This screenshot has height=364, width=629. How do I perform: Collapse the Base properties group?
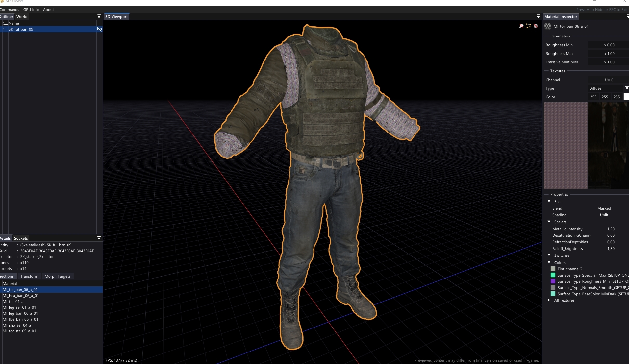[549, 201]
